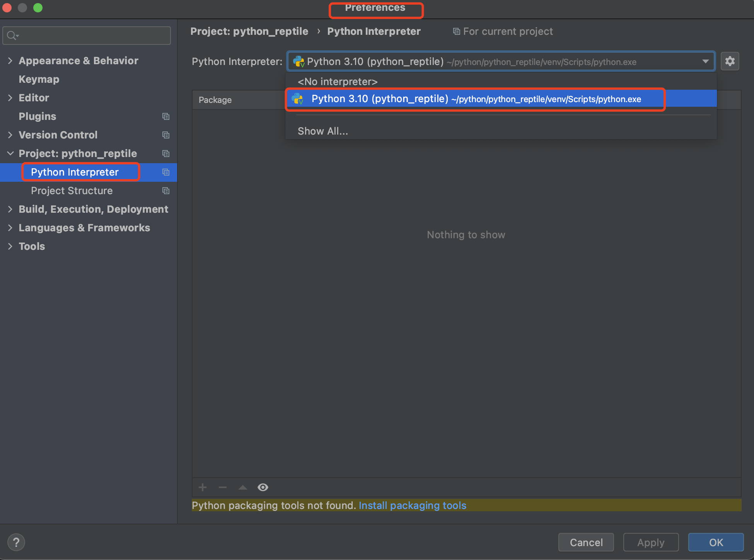
Task: Click the upgrade package arrow icon
Action: click(243, 487)
